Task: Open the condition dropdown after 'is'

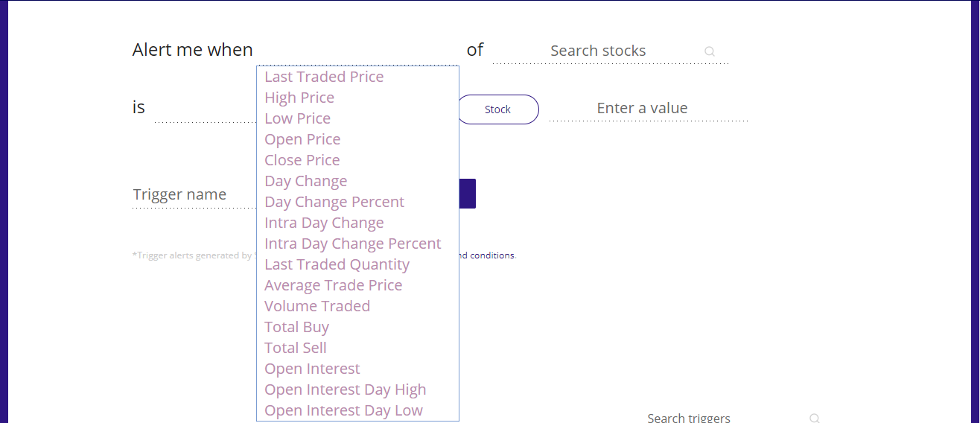Action: 205,109
